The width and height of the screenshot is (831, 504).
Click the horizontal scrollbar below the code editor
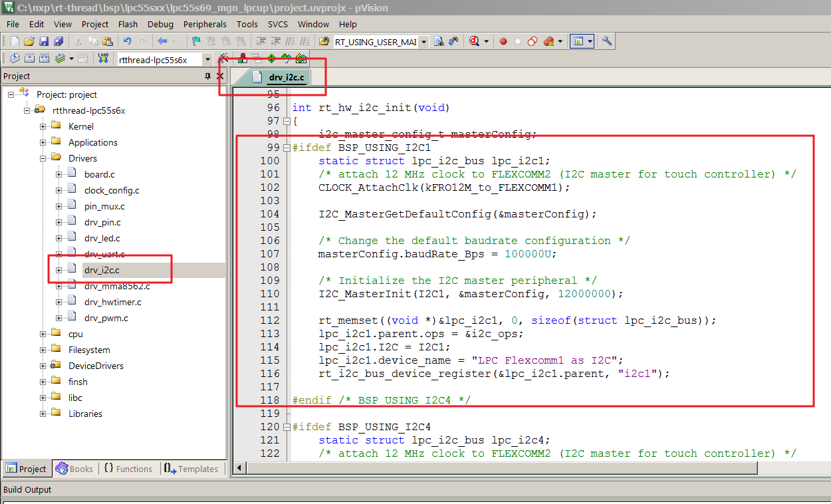(x=495, y=468)
